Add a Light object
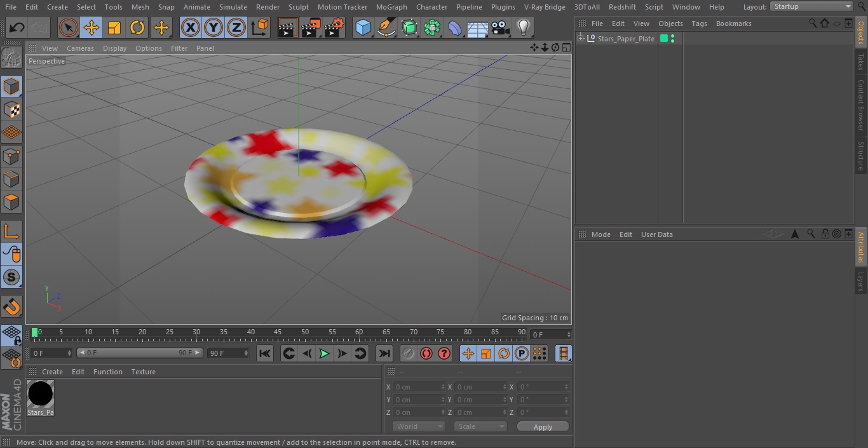Viewport: 868px width, 448px height. click(x=524, y=27)
